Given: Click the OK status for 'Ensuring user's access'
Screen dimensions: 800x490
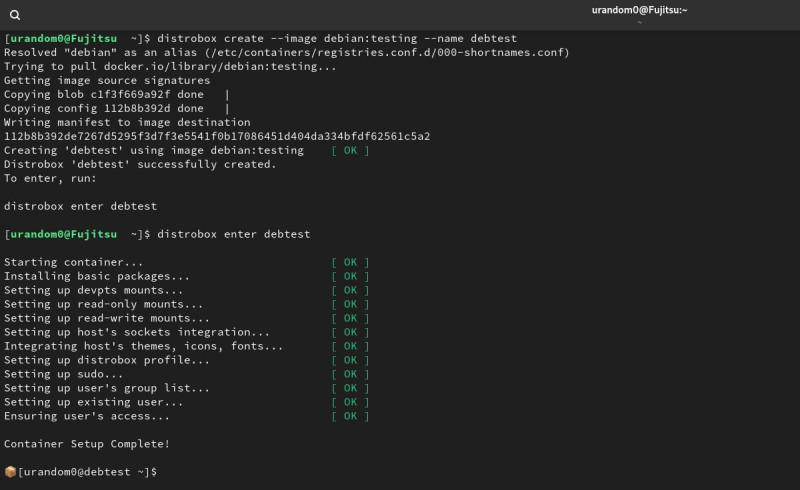Looking at the screenshot, I should [350, 416].
